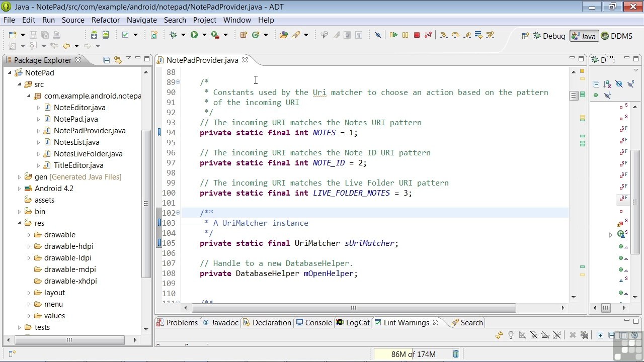Click the lint Fix lightbulb icon

click(x=511, y=335)
